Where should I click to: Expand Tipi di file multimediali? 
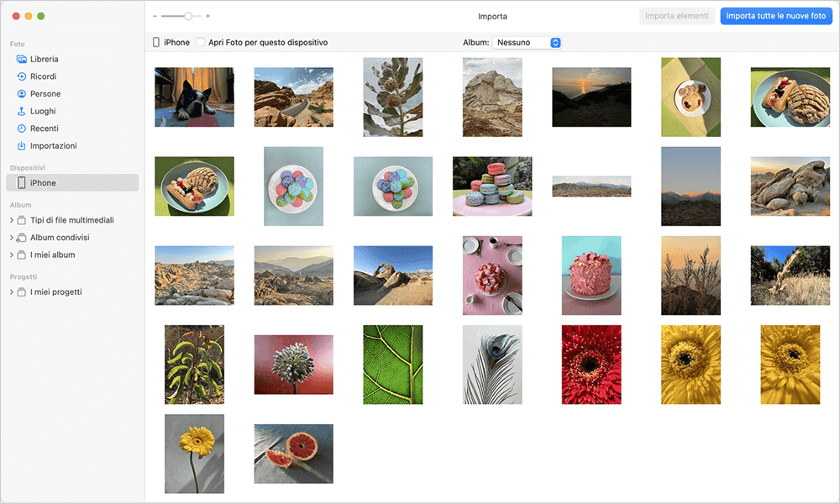[x=12, y=220]
